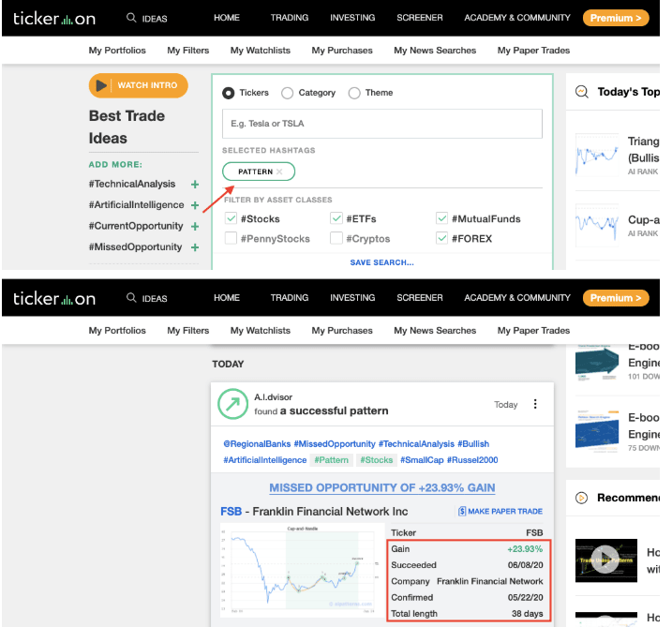
Task: Click the Premium button in lower header
Action: [x=616, y=298]
